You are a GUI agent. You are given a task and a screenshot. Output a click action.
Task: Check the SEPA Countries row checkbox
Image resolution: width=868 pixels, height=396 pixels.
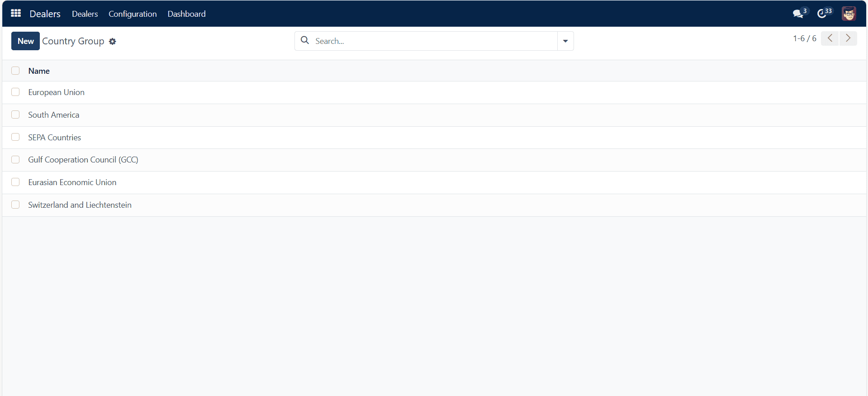coord(15,137)
